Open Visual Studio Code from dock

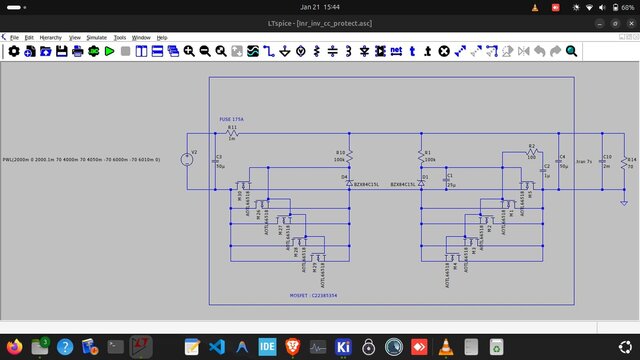[x=217, y=347]
